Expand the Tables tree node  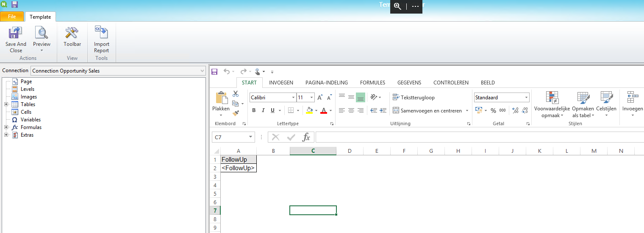[x=6, y=104]
